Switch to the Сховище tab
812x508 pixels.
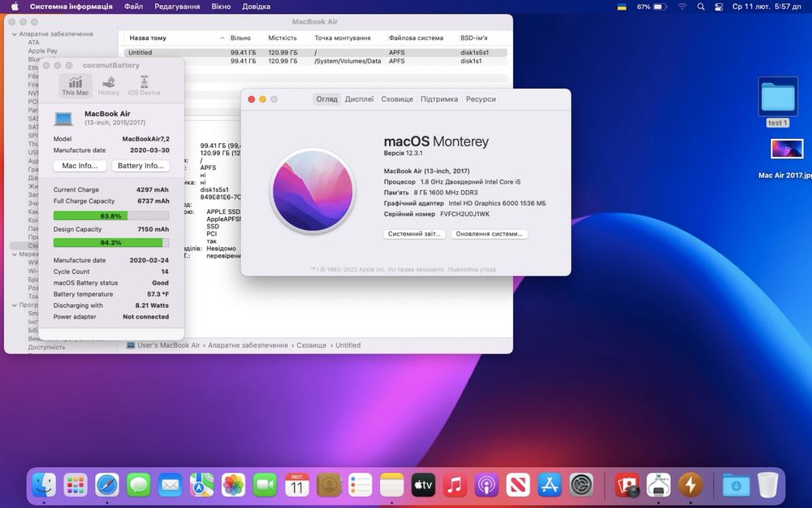tap(397, 99)
